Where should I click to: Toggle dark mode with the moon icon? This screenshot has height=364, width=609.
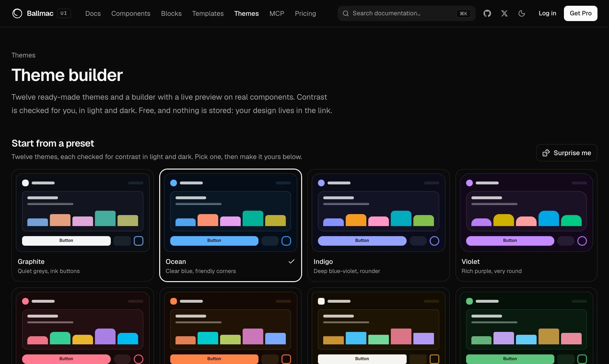point(521,13)
